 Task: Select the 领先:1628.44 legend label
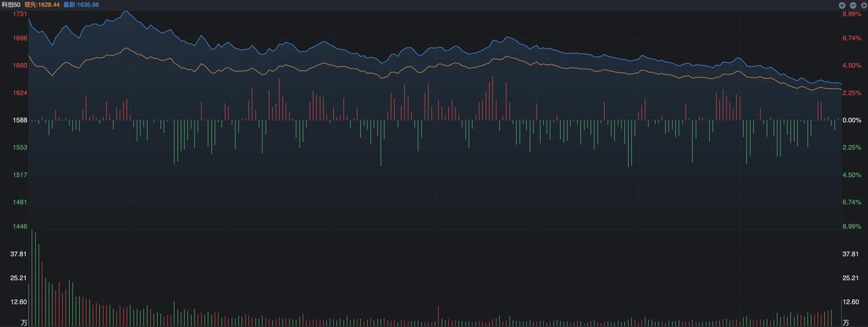click(42, 5)
